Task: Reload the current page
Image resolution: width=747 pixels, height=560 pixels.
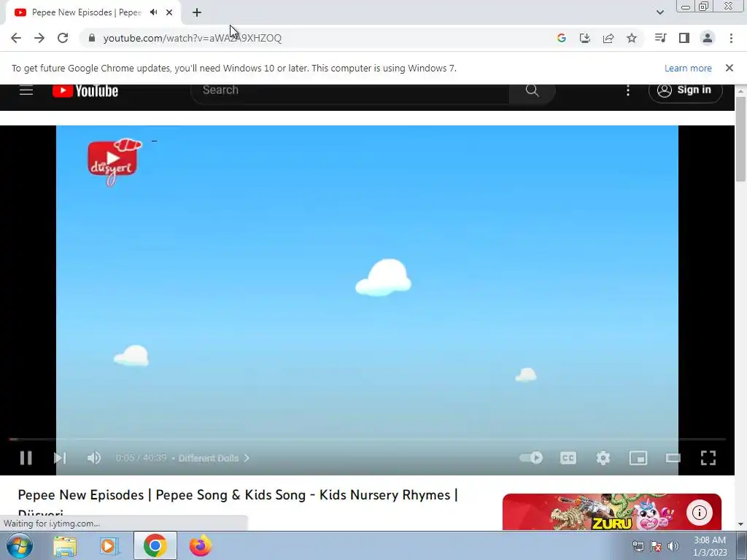Action: (63, 38)
